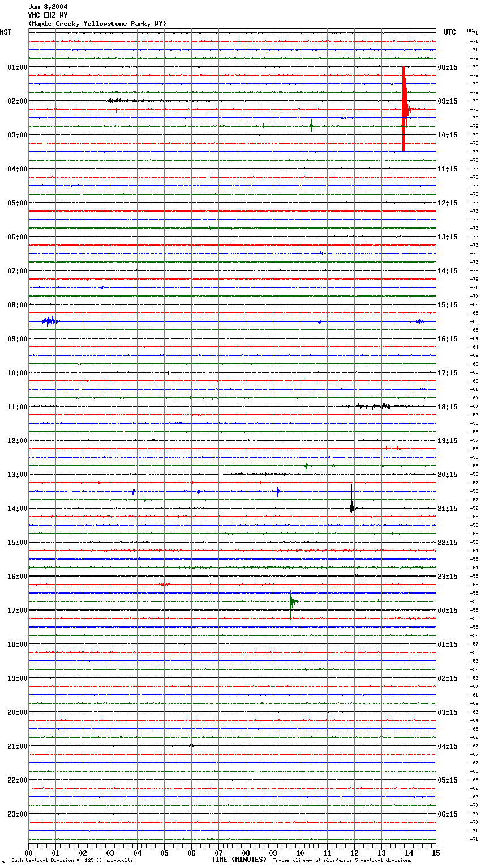Image resolution: width=481 pixels, height=868 pixels.
Task: Click the '03' minute axis tick label
Action: point(110,853)
